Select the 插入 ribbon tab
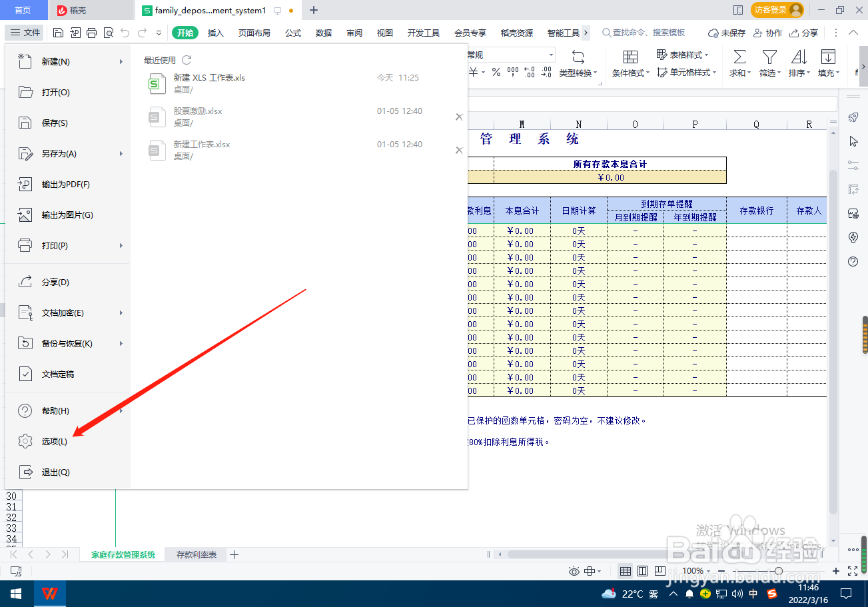 [x=216, y=33]
